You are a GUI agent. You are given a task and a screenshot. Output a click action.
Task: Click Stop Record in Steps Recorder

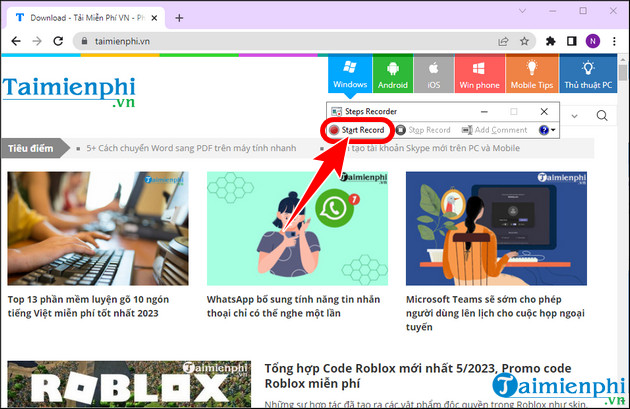point(423,130)
